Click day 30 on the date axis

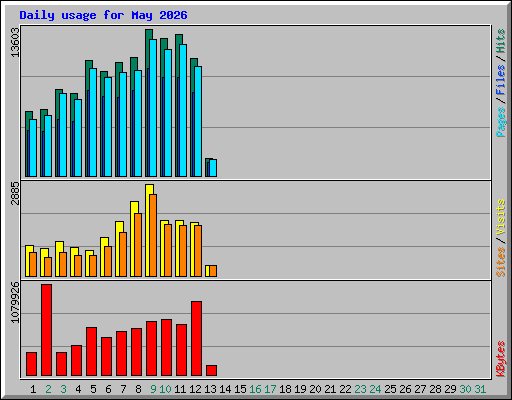pos(465,389)
